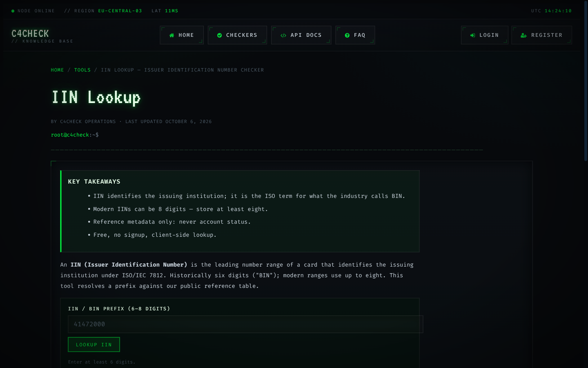Viewport: 588px width, 368px height.
Task: Click the green NODE ONLINE status dot
Action: [13, 11]
